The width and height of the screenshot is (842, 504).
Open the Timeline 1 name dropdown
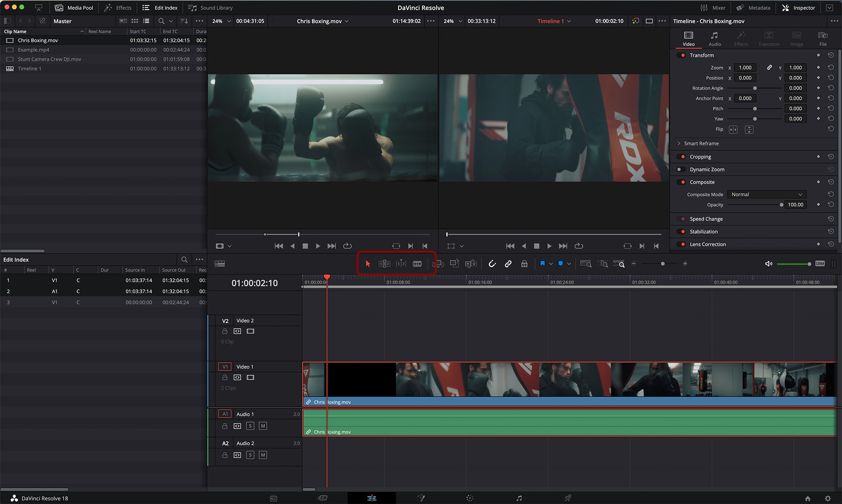[554, 21]
